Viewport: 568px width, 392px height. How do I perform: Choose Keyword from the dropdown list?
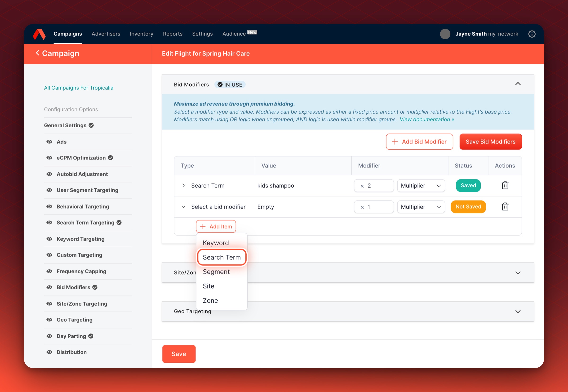click(216, 243)
